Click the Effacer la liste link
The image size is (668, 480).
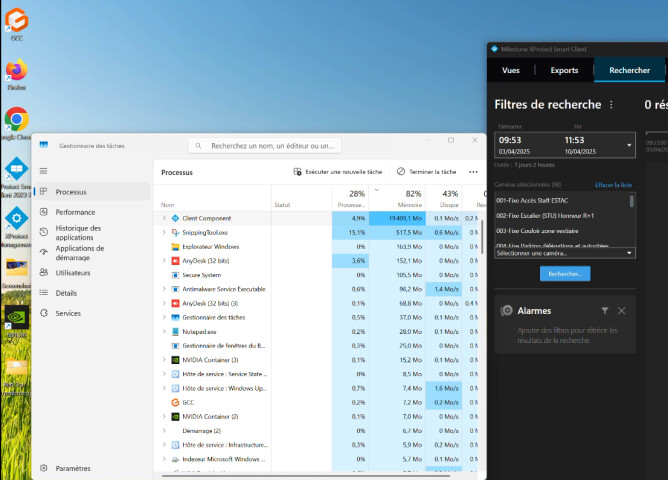tap(614, 185)
